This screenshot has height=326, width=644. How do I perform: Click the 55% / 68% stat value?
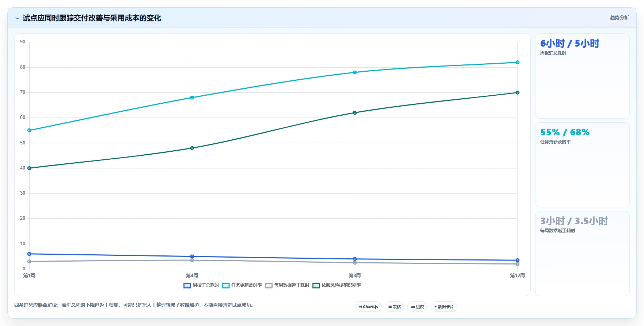(x=565, y=132)
